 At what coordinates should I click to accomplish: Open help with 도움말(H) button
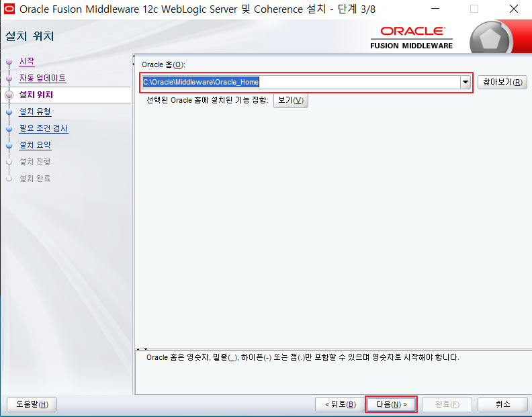click(32, 404)
